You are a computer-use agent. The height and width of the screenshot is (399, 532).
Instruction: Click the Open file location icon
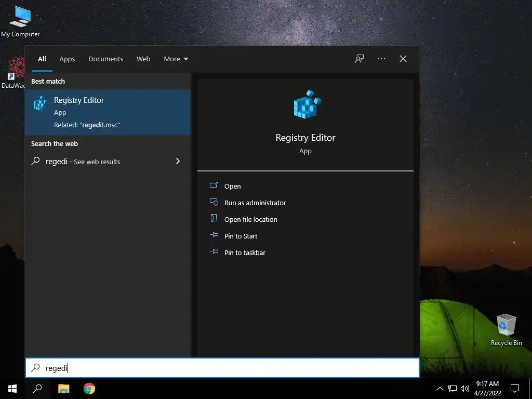tap(214, 218)
